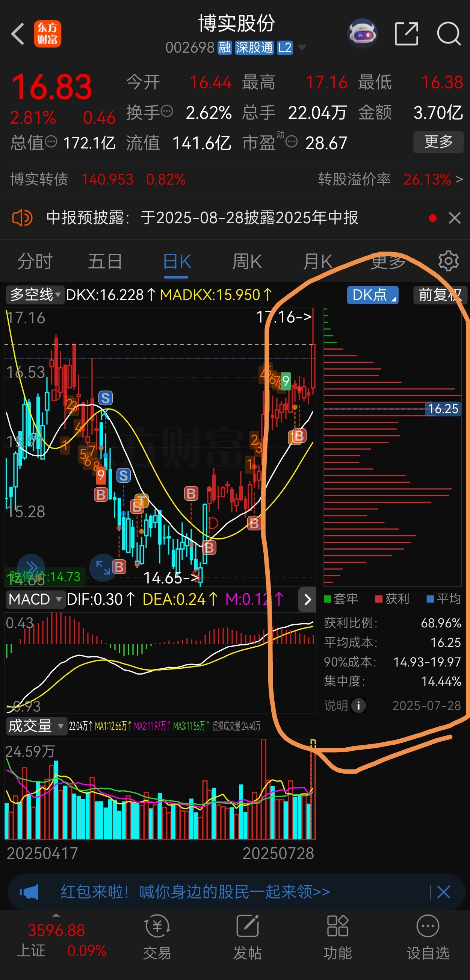Open chart settings gear icon

[x=449, y=261]
